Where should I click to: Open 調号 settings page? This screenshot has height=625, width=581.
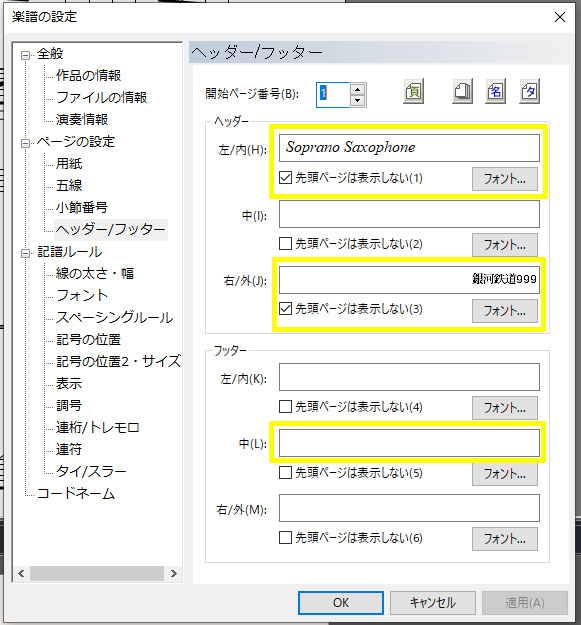coord(69,405)
